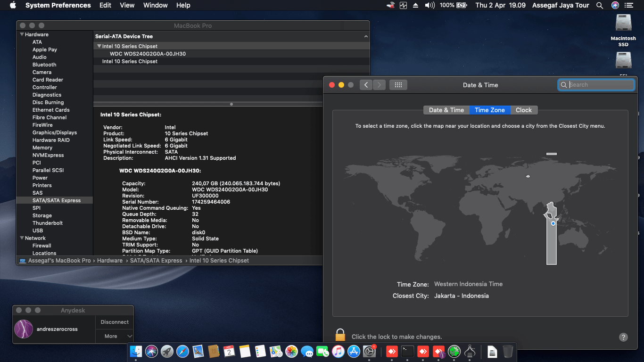The image size is (644, 362).
Task: Open Launchpad rocket icon in Dock
Action: point(167,351)
